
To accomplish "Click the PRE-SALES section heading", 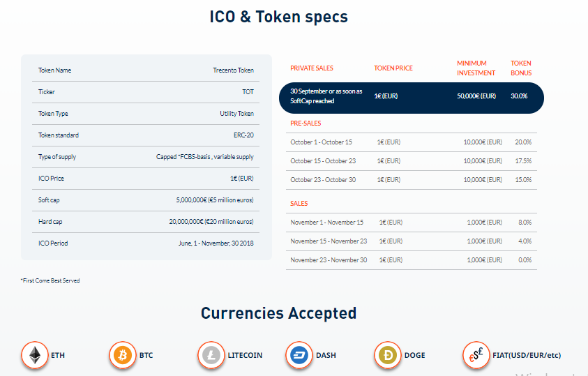I will point(306,123).
